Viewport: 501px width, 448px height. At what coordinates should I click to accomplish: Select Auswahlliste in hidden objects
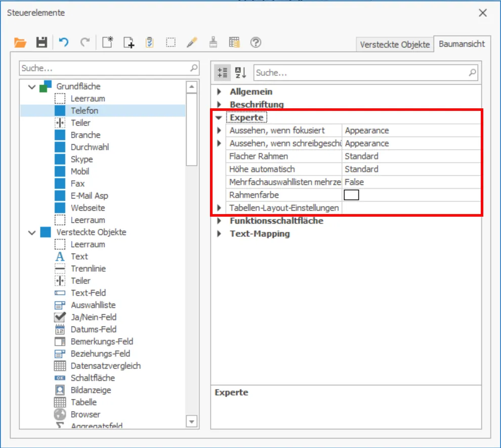(93, 305)
